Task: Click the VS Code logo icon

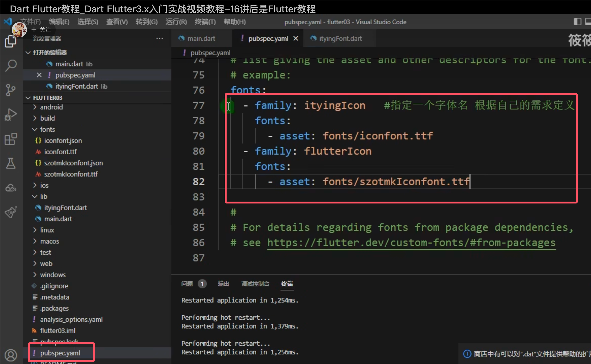Action: [x=8, y=22]
